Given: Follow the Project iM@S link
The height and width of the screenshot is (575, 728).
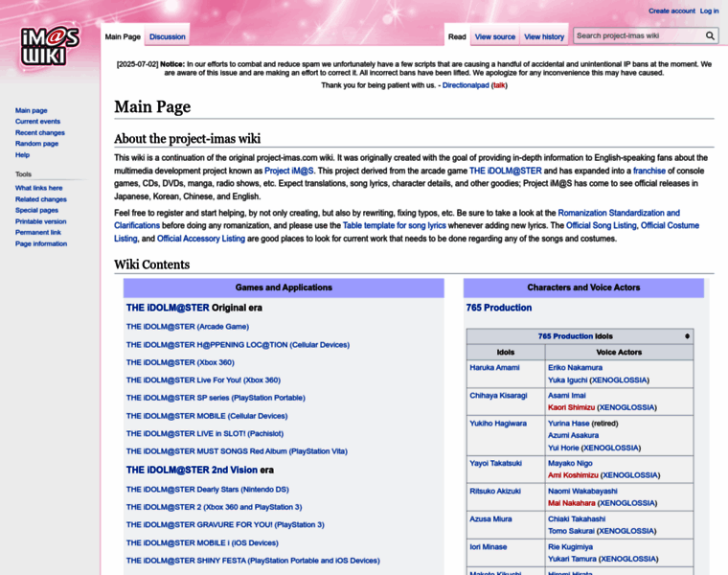Looking at the screenshot, I should [x=288, y=171].
